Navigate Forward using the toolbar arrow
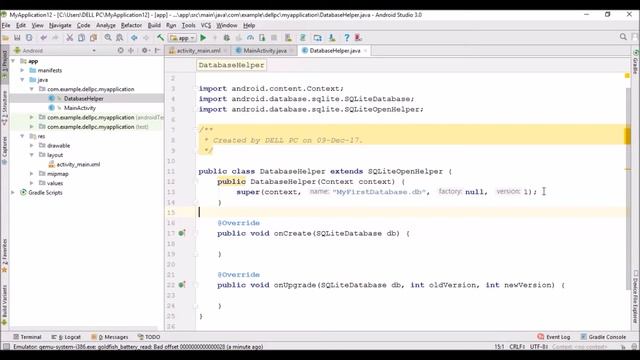 [146, 38]
